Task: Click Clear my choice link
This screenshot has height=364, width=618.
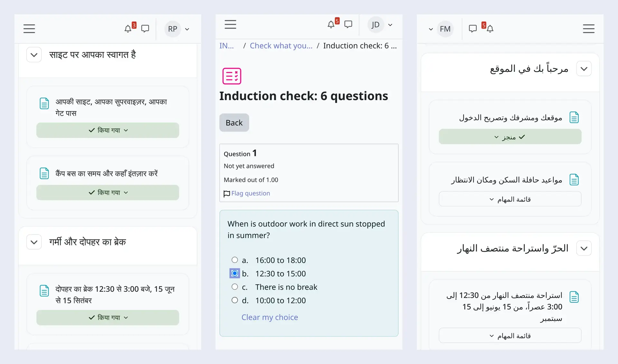Action: pyautogui.click(x=270, y=317)
